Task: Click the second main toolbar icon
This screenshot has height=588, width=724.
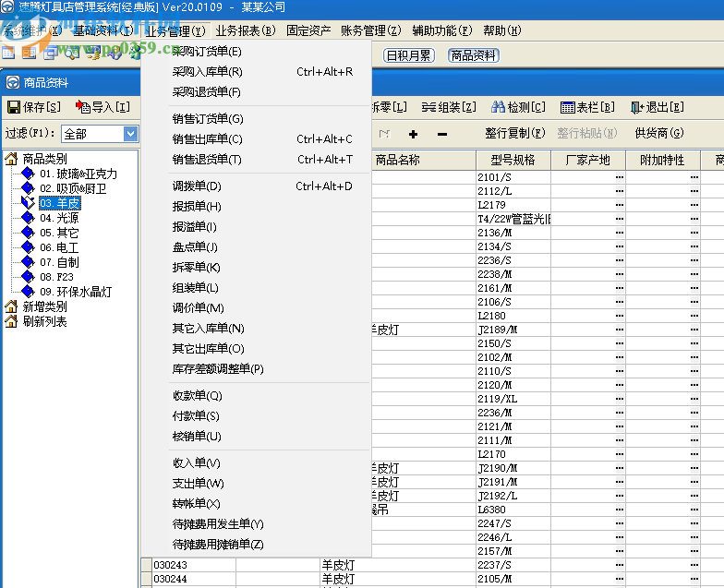Action: [30, 54]
